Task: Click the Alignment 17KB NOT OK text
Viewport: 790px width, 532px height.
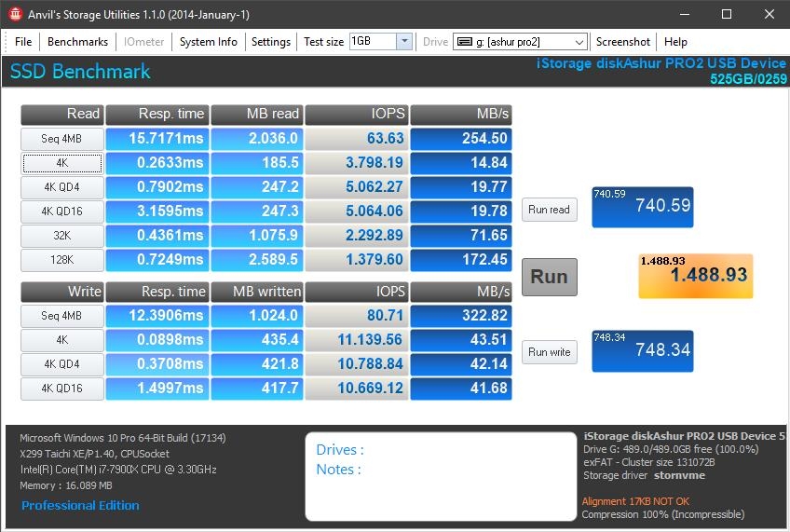Action: 635,501
